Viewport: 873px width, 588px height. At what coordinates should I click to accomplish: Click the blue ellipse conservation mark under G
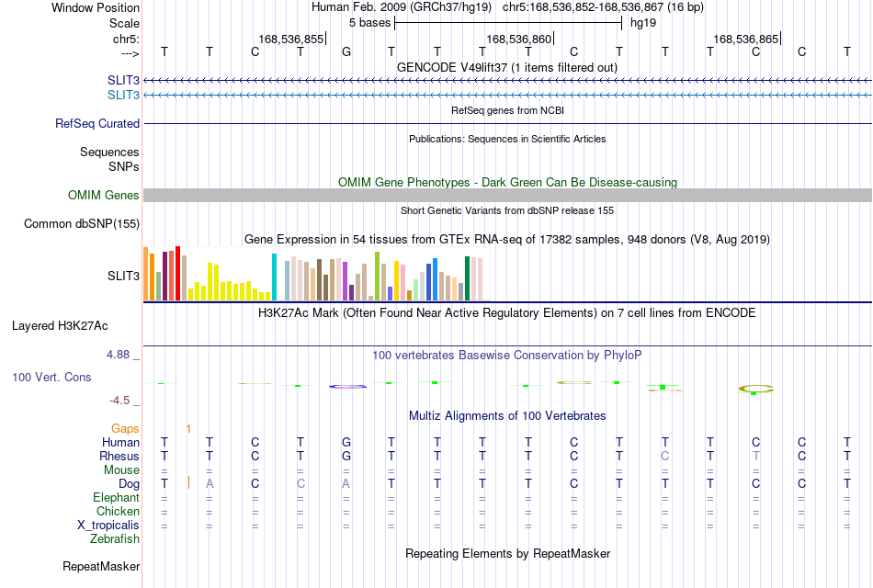click(347, 387)
